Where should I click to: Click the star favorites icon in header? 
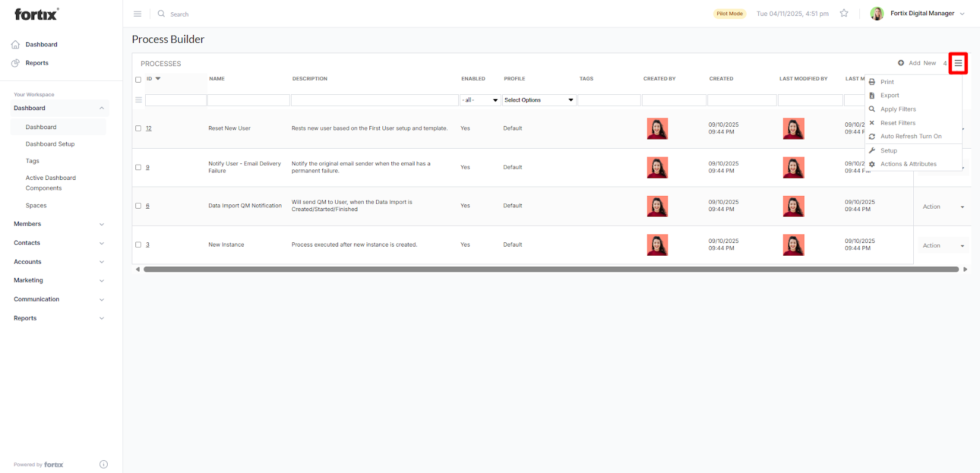844,13
